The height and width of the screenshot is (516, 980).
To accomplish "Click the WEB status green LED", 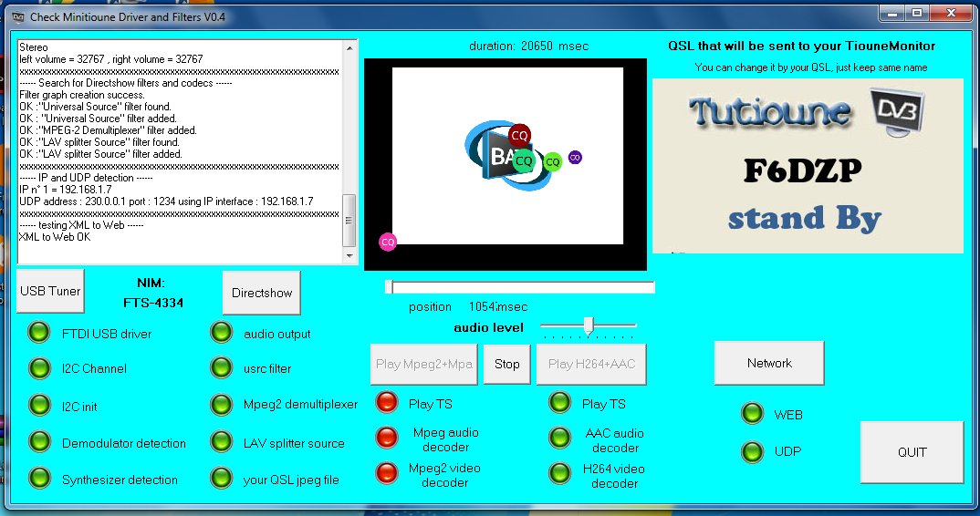I will tap(753, 414).
